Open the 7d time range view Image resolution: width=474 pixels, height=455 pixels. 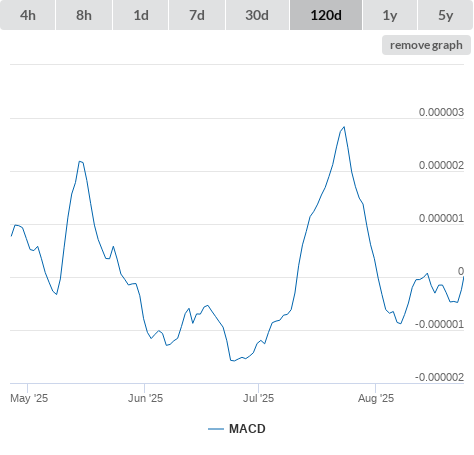point(197,15)
